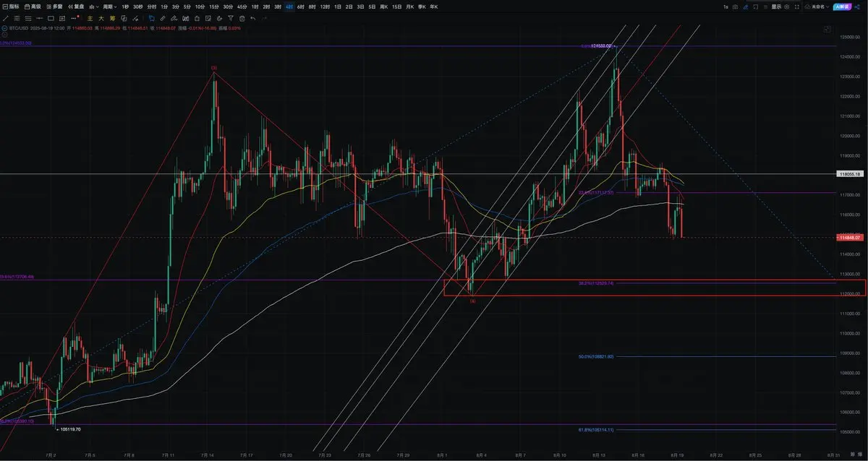Click the 124533.00 high price marker
Screen dimensions: 868x461
coord(602,46)
